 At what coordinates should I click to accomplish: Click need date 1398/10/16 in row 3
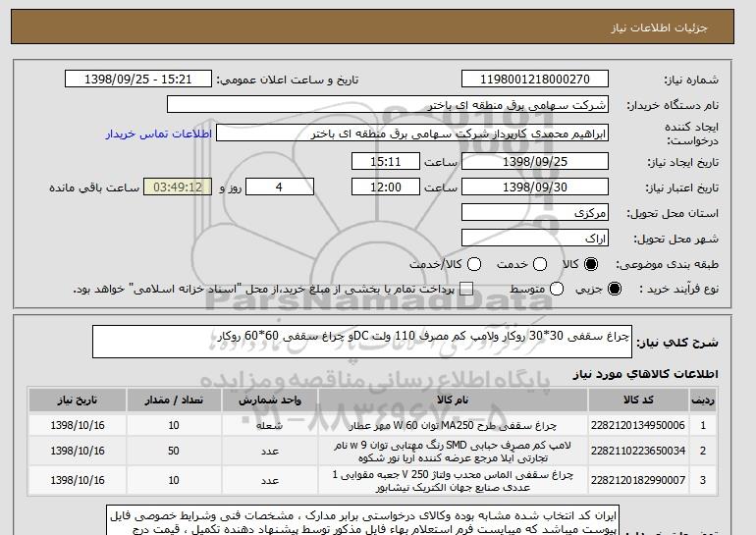pos(78,480)
